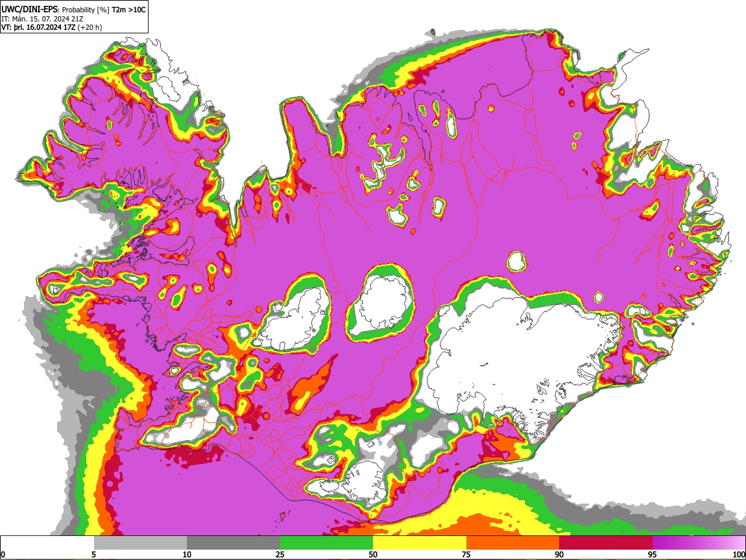Click the yellow 50-75 legend segment
The height and width of the screenshot is (560, 746).
click(420, 542)
